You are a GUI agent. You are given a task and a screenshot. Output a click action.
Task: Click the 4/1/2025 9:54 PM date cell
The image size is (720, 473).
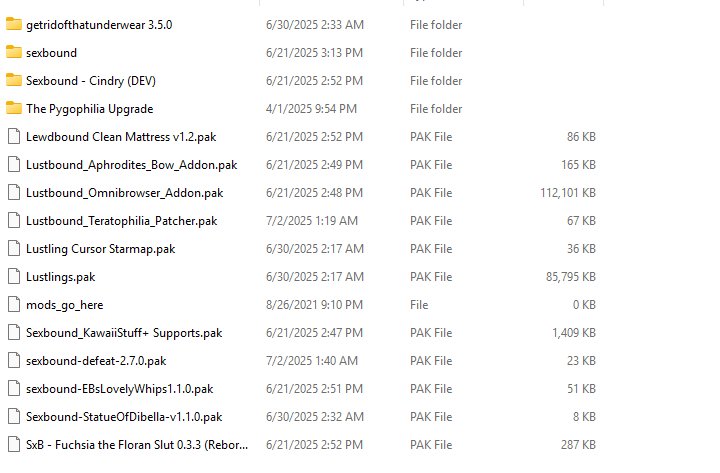[x=311, y=109]
